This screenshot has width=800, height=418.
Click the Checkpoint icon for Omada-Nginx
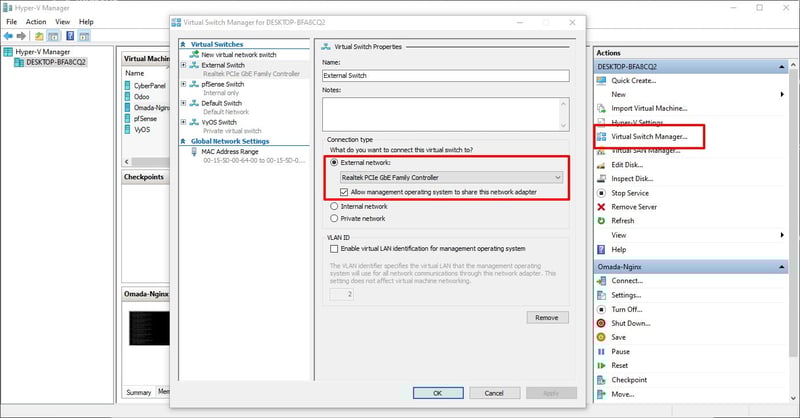point(601,380)
